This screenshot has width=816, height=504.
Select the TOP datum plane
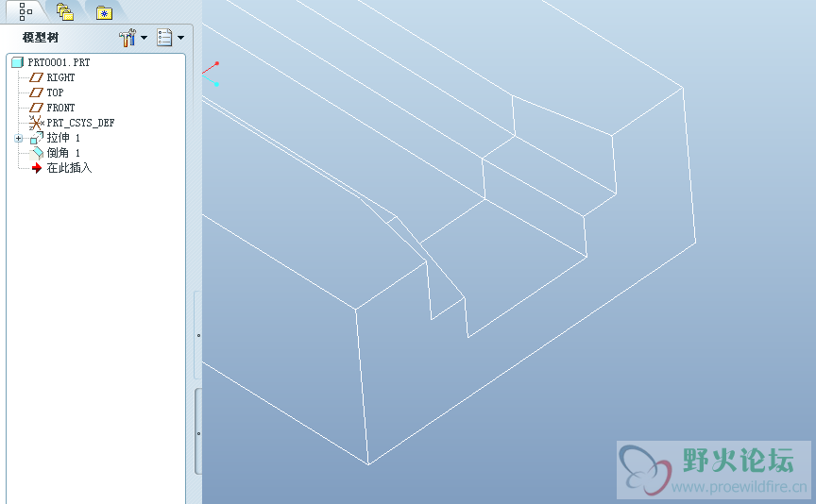tap(55, 92)
